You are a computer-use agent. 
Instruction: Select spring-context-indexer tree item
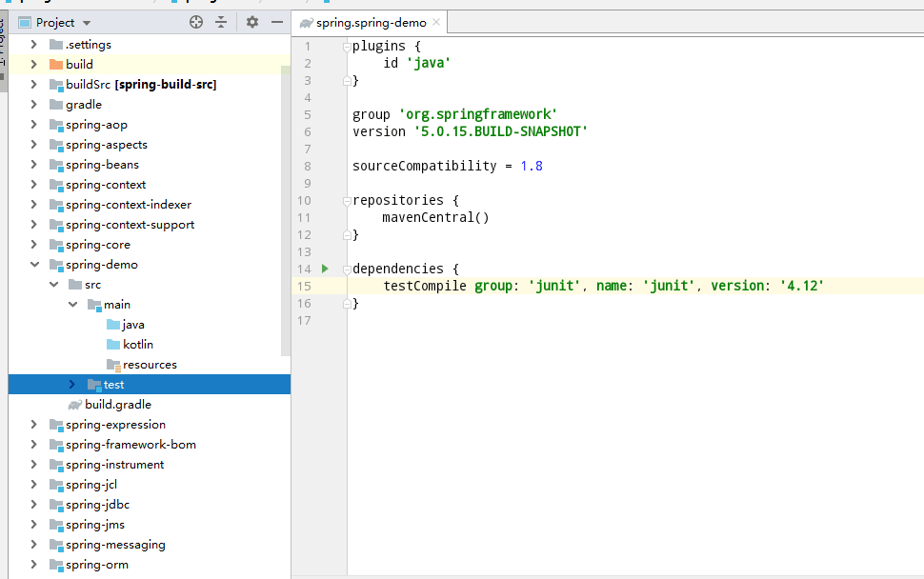pyautogui.click(x=129, y=205)
